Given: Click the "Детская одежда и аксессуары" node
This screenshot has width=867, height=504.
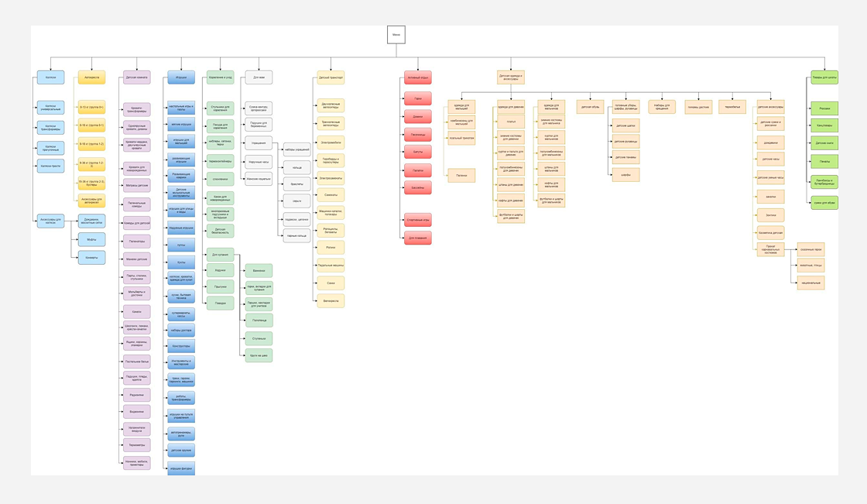Looking at the screenshot, I should [511, 77].
